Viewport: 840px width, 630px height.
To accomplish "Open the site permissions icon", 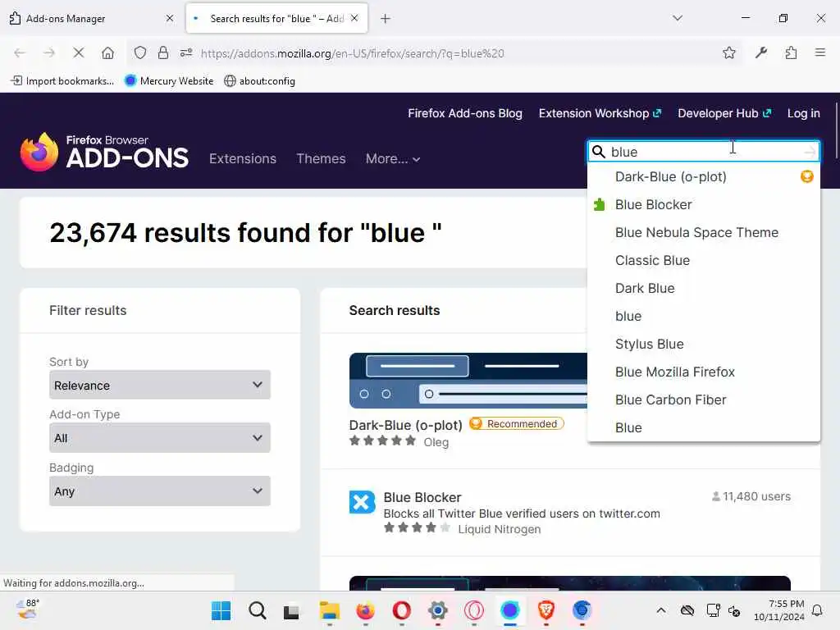I will coord(186,52).
